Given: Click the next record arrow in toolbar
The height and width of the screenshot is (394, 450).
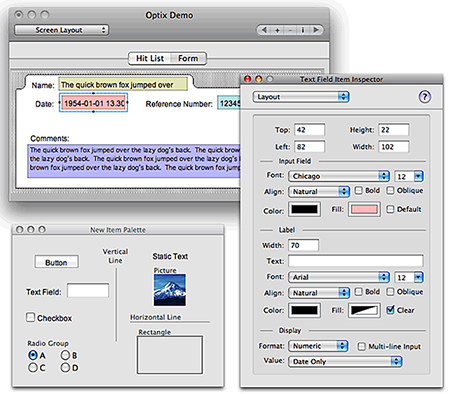Looking at the screenshot, I should coord(316,30).
